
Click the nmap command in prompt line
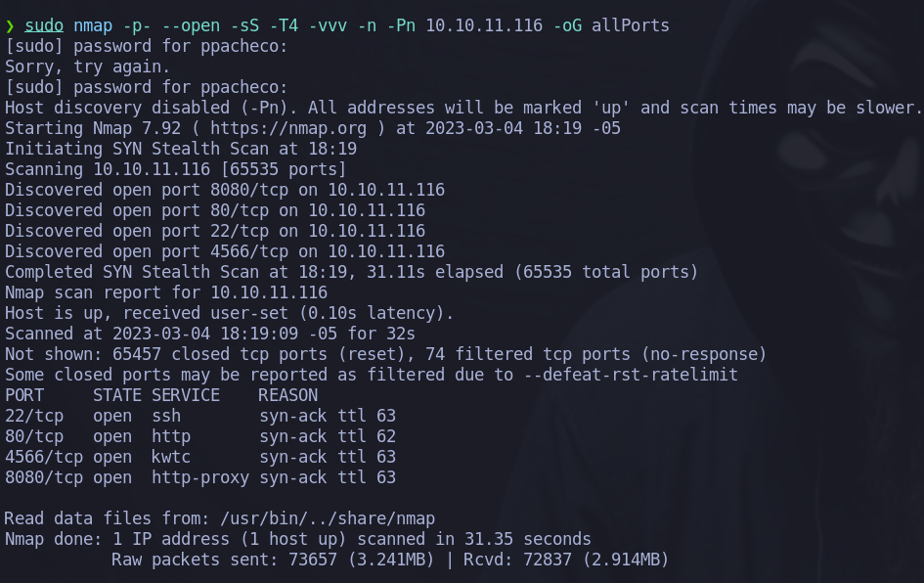pyautogui.click(x=93, y=26)
